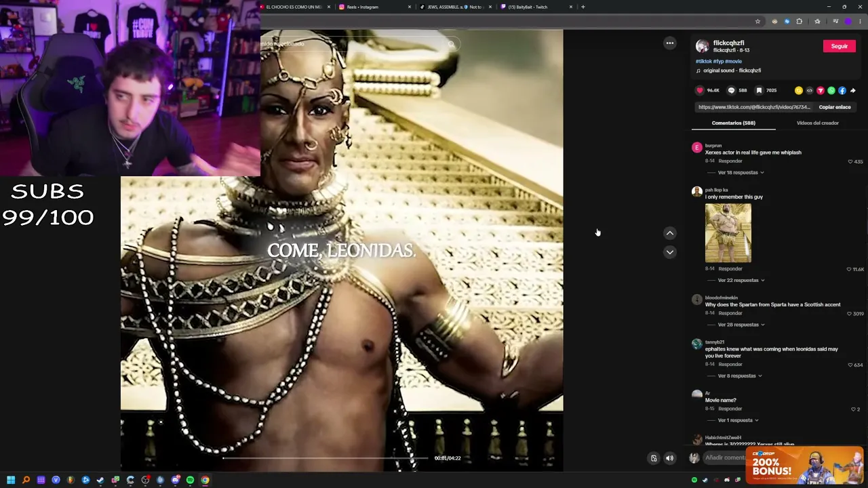The image size is (868, 488).
Task: Open the Chrome extensions puzzle icon
Action: [x=799, y=22]
